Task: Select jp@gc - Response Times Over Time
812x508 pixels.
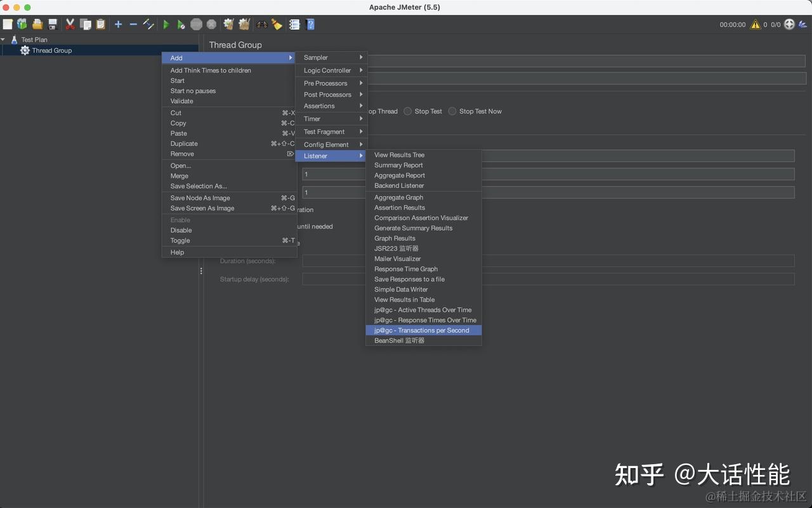Action: point(424,320)
